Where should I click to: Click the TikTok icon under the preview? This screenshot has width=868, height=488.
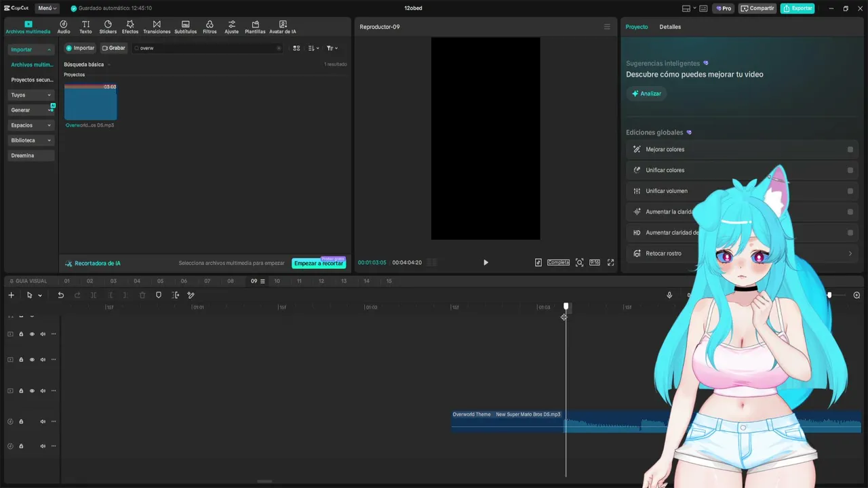point(538,262)
